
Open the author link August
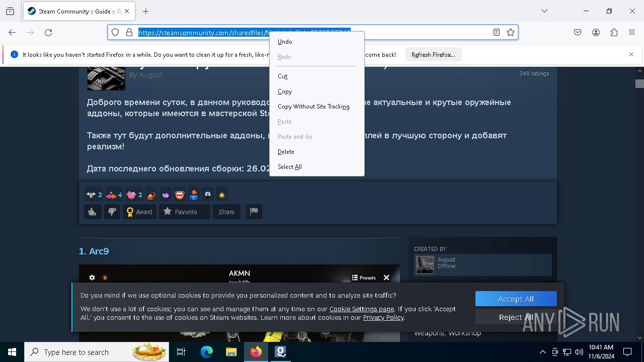coord(151,75)
